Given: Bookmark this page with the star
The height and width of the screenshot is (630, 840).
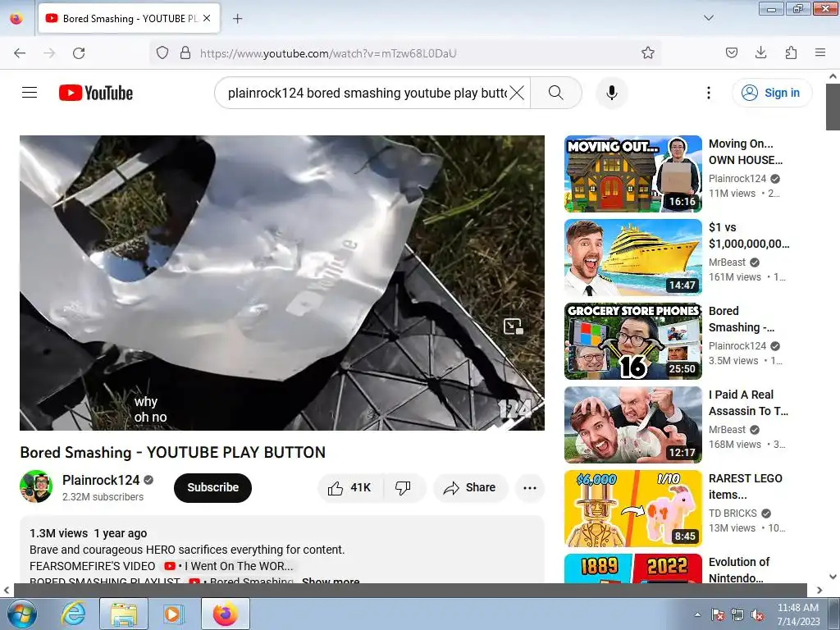Looking at the screenshot, I should (x=648, y=53).
